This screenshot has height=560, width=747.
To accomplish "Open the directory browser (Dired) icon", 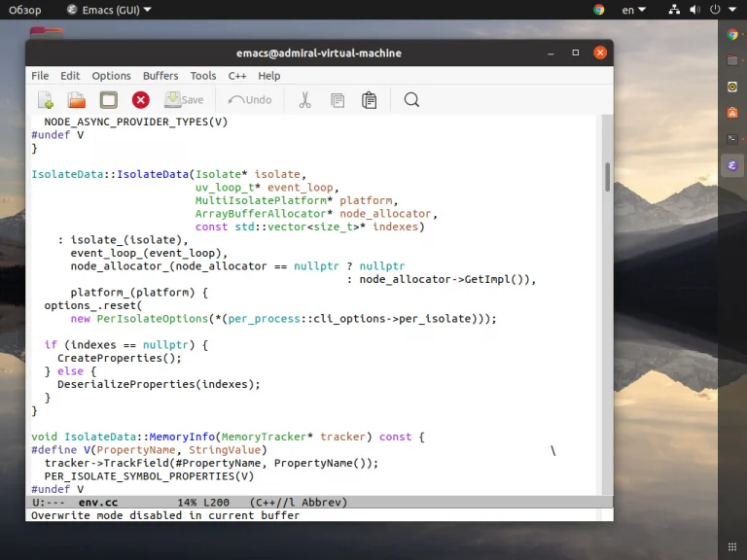I will click(x=108, y=99).
